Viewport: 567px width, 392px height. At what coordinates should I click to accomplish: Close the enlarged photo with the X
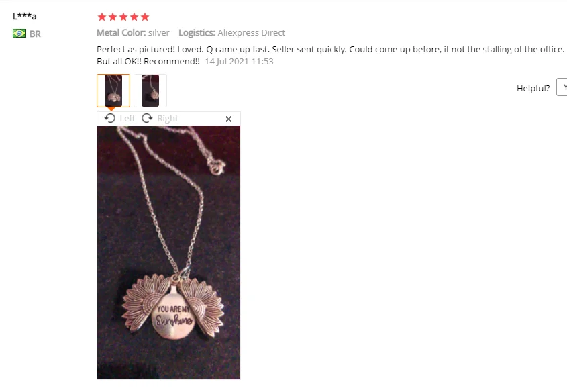pyautogui.click(x=228, y=119)
